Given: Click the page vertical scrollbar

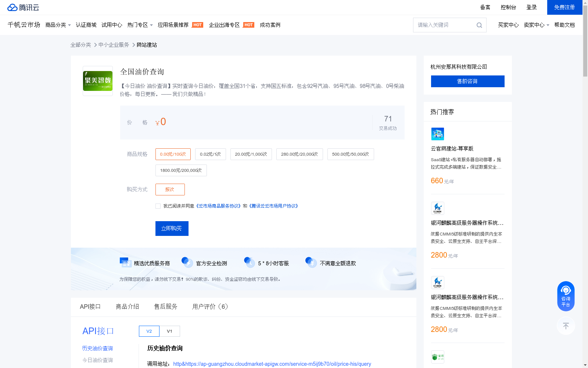Looking at the screenshot, I should (585, 40).
